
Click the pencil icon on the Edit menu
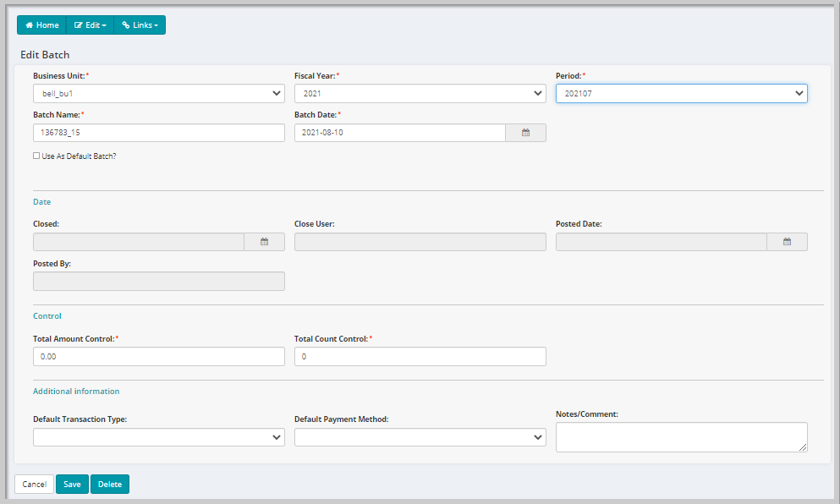pyautogui.click(x=77, y=25)
